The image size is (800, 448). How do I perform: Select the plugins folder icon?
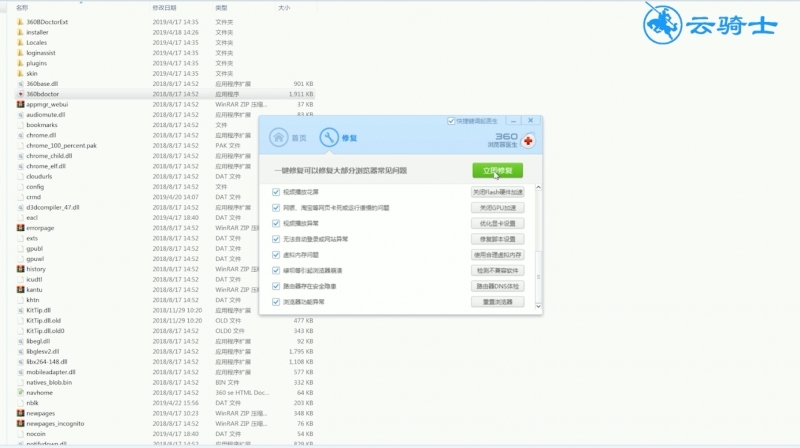[x=20, y=63]
